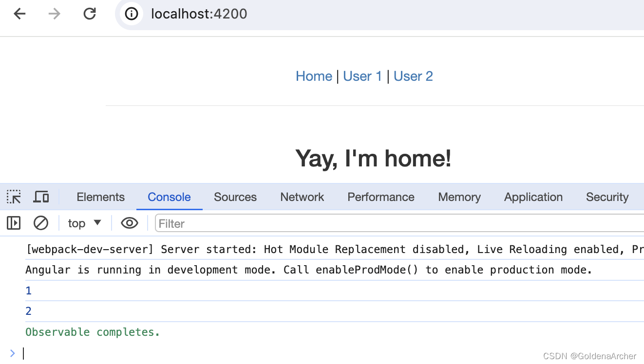Focus the localhost:4200 address bar
644x364 pixels.
click(x=380, y=14)
